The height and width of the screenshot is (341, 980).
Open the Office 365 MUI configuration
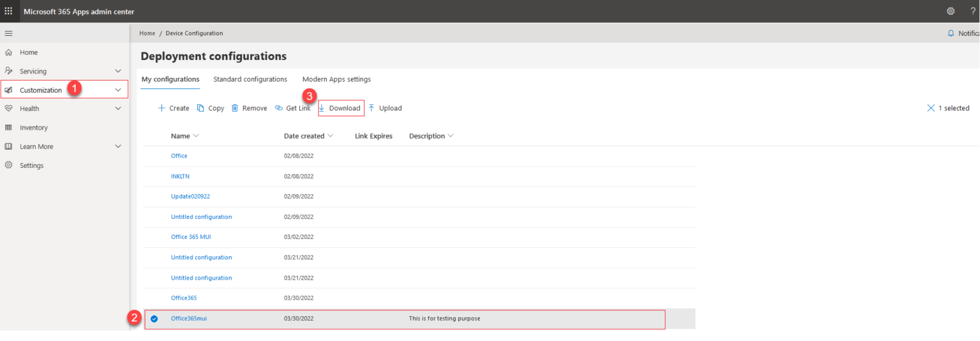tap(191, 237)
